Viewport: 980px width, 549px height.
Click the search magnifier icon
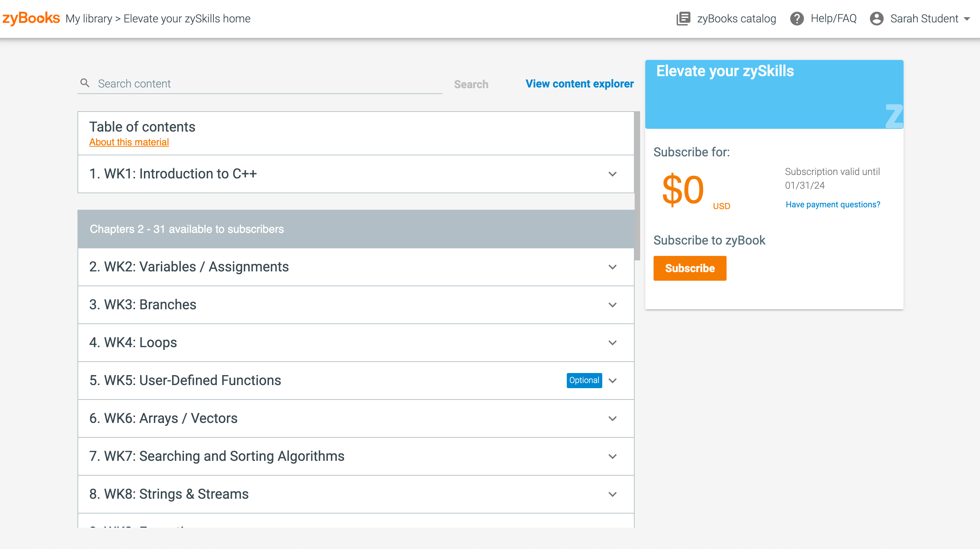click(85, 83)
